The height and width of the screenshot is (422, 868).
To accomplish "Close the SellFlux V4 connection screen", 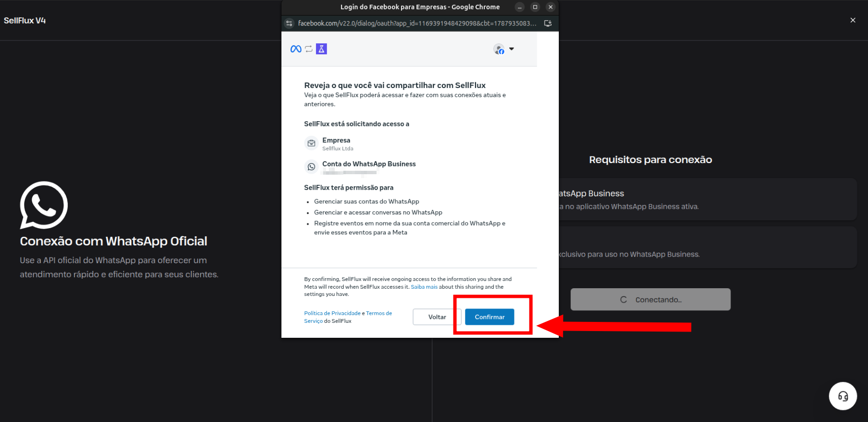I will (853, 20).
